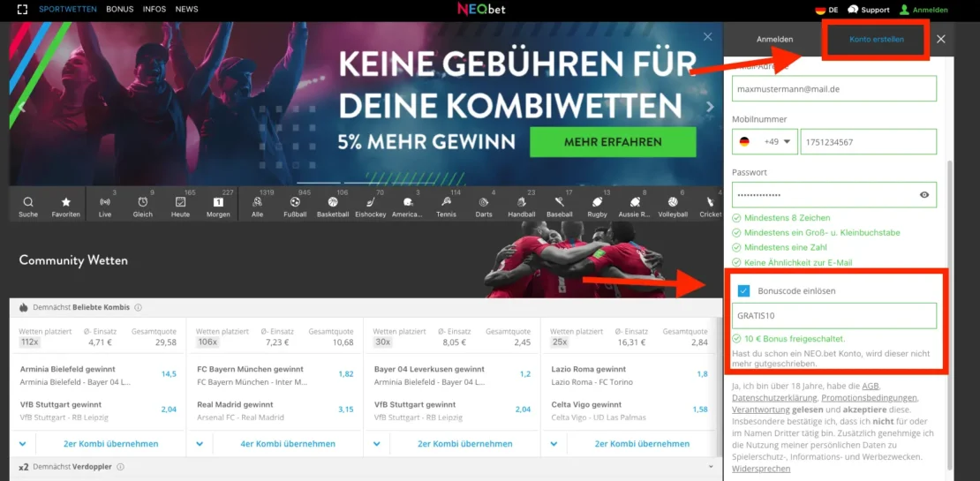Select the Volleyball sport icon

click(673, 202)
